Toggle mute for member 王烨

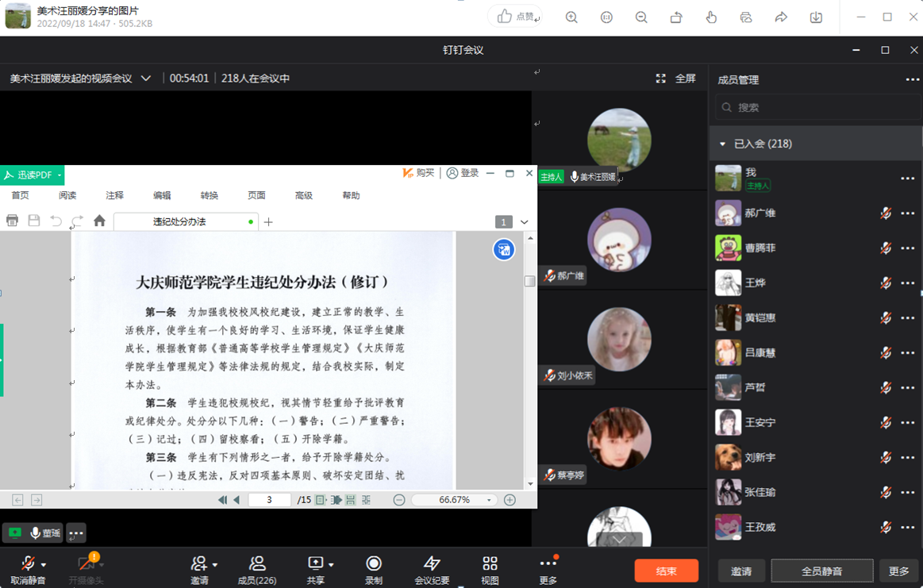pyautogui.click(x=886, y=283)
